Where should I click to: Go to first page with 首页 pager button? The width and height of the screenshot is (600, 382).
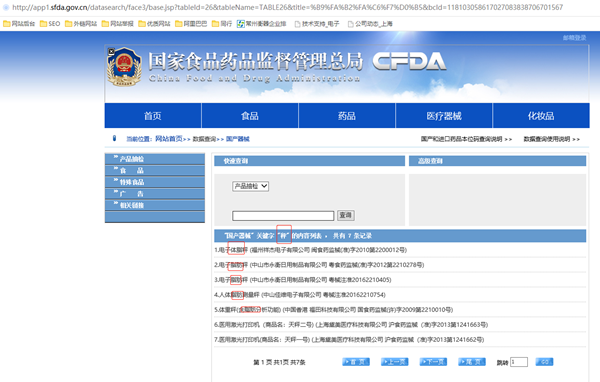click(x=356, y=362)
